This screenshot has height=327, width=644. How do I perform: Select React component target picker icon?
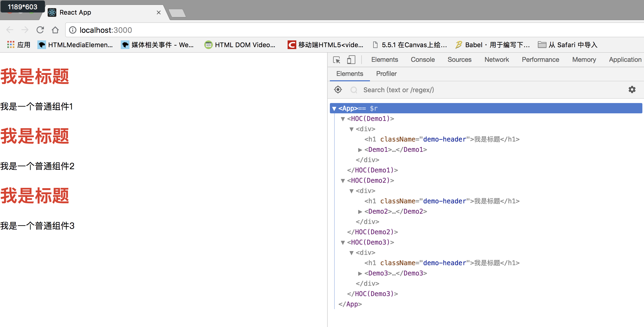click(x=338, y=89)
